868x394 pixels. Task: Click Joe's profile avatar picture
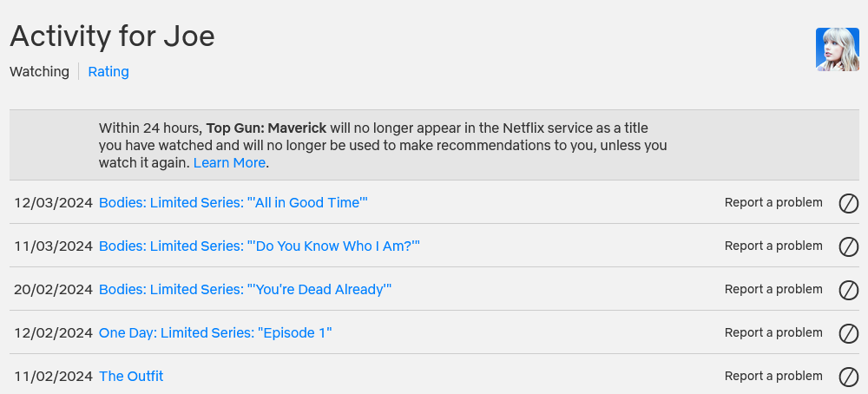[837, 49]
